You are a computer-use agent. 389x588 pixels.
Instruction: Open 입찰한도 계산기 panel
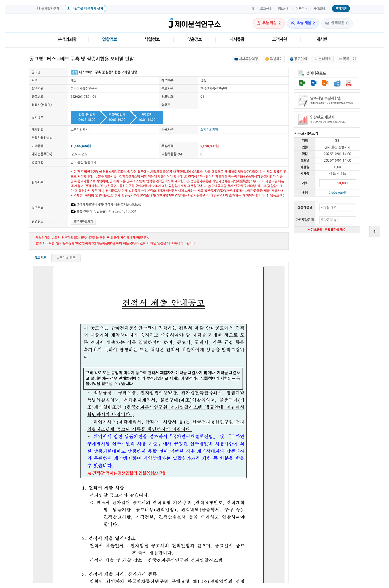[x=327, y=119]
